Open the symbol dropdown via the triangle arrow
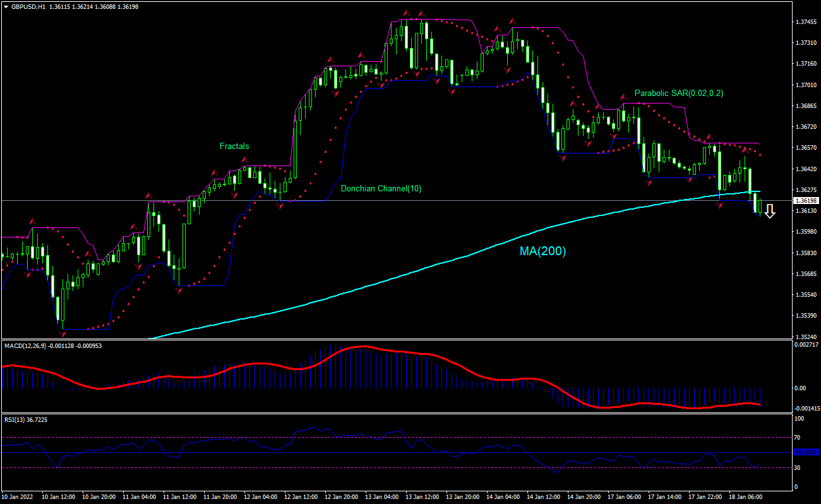The height and width of the screenshot is (504, 821). click(6, 6)
